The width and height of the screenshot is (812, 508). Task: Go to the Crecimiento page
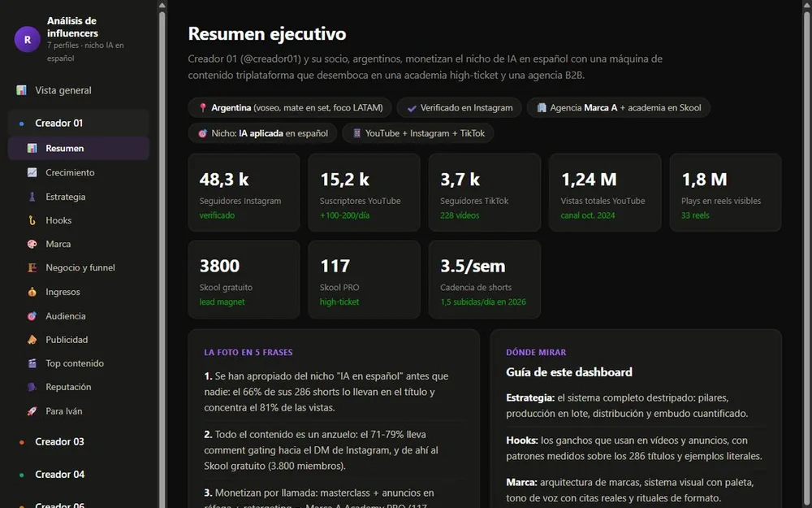[79, 172]
